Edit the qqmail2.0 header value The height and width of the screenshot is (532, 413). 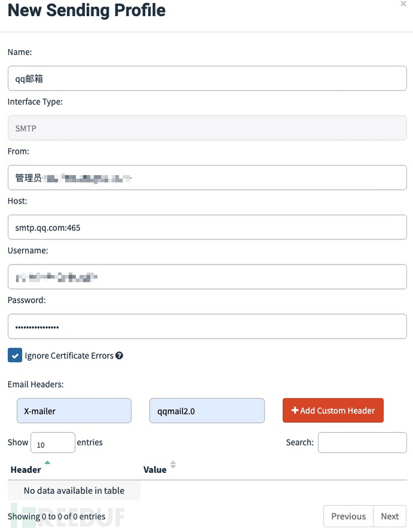206,411
